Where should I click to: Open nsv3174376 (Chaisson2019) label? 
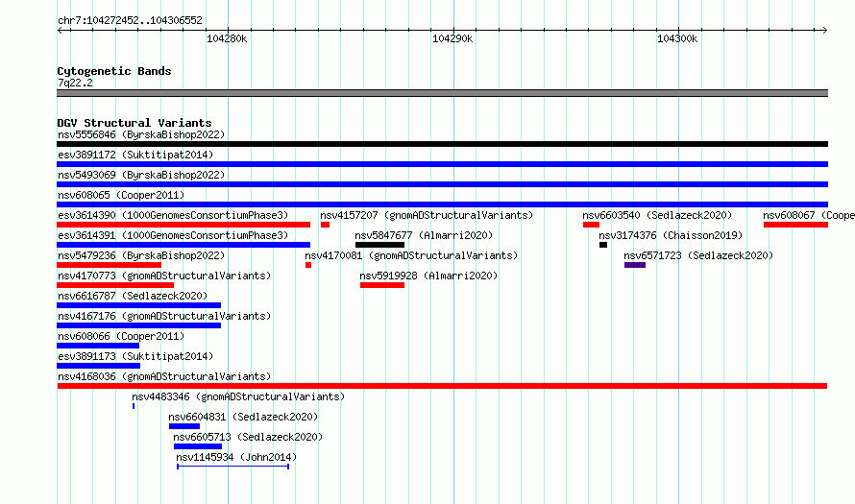[x=671, y=235]
